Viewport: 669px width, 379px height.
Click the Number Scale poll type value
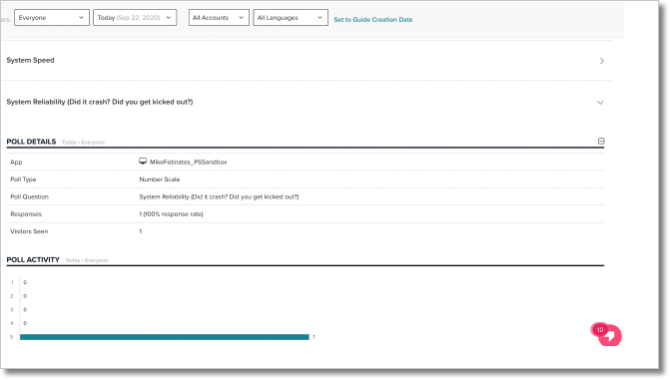pos(160,180)
